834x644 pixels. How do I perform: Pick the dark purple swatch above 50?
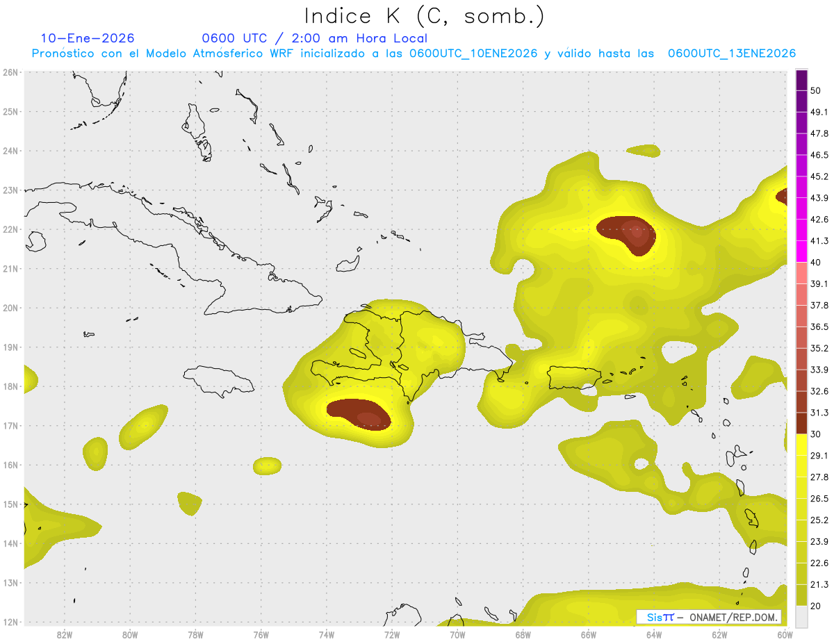[801, 80]
